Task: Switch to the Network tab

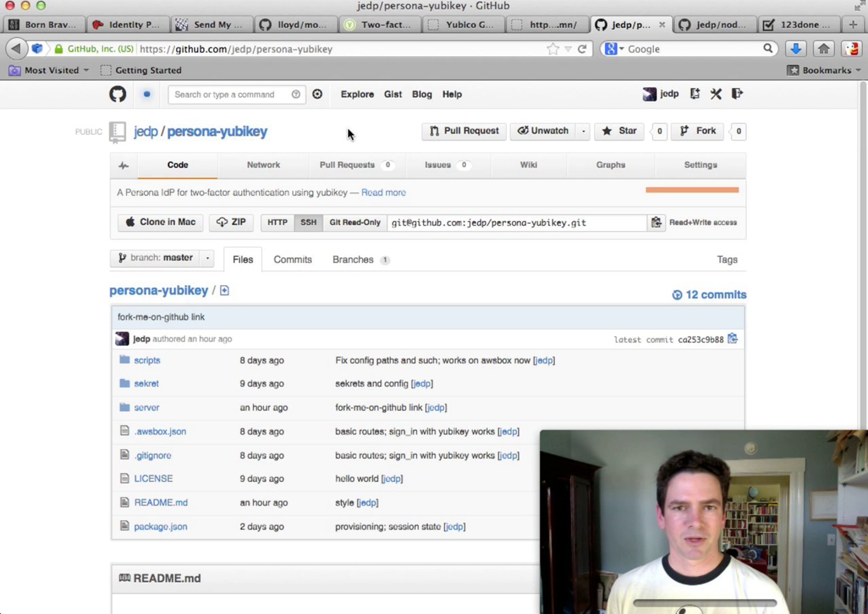Action: coord(263,165)
